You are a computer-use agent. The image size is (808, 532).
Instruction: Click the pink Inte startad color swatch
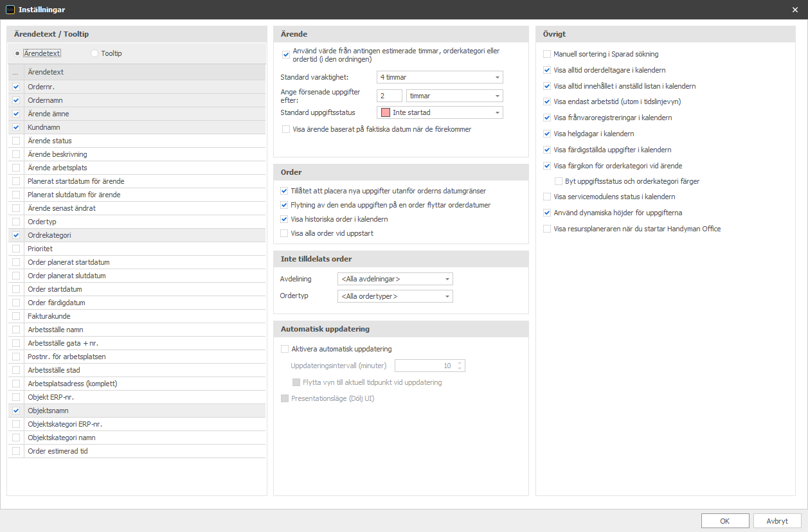point(386,112)
